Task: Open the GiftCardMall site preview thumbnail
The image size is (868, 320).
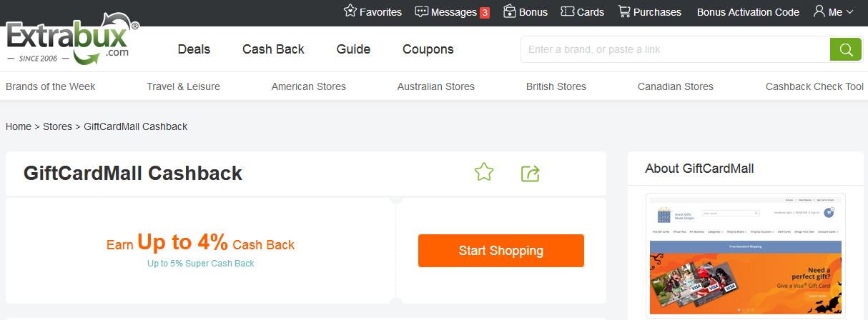Action: (746, 255)
